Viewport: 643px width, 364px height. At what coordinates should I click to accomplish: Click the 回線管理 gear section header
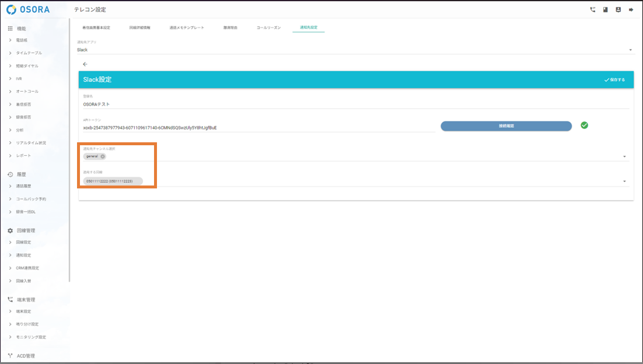[x=25, y=230]
